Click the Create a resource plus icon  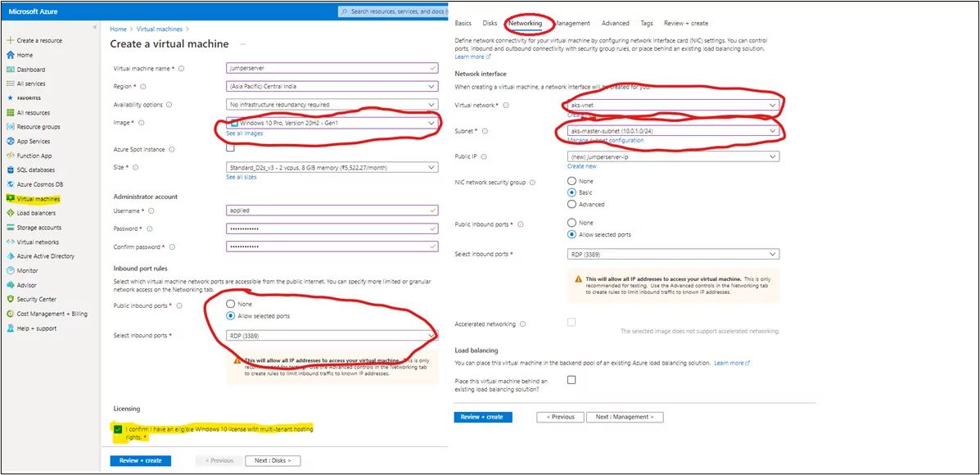10,41
